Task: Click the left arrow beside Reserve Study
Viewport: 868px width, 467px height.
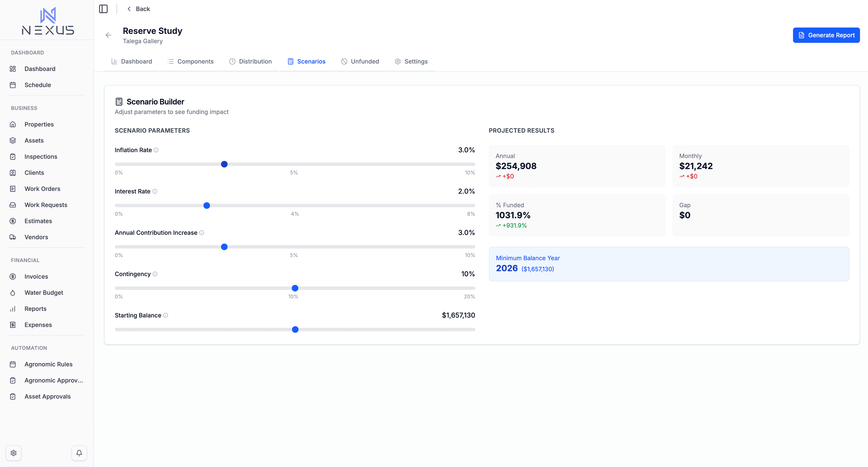Action: [x=108, y=35]
